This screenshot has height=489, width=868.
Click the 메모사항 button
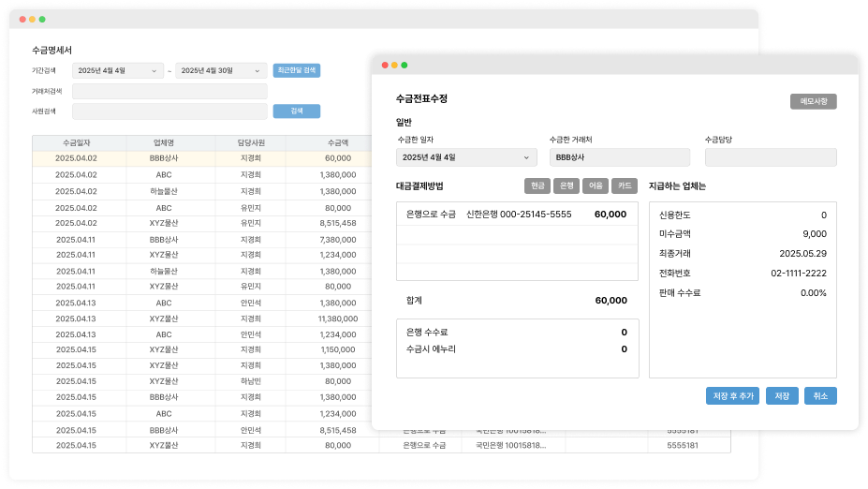tap(813, 101)
